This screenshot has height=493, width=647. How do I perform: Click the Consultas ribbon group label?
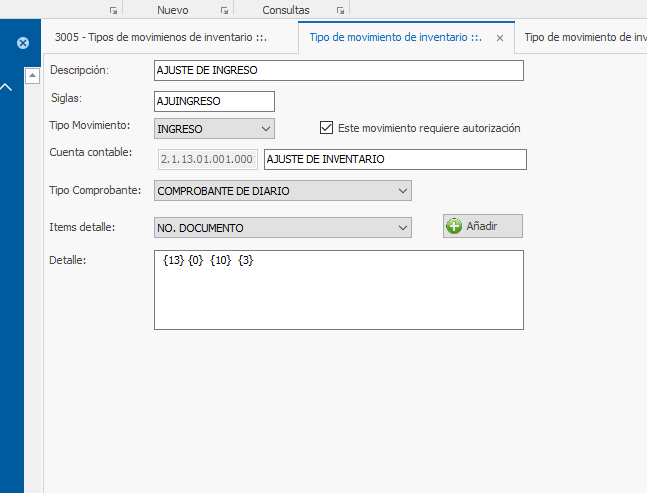(x=286, y=10)
